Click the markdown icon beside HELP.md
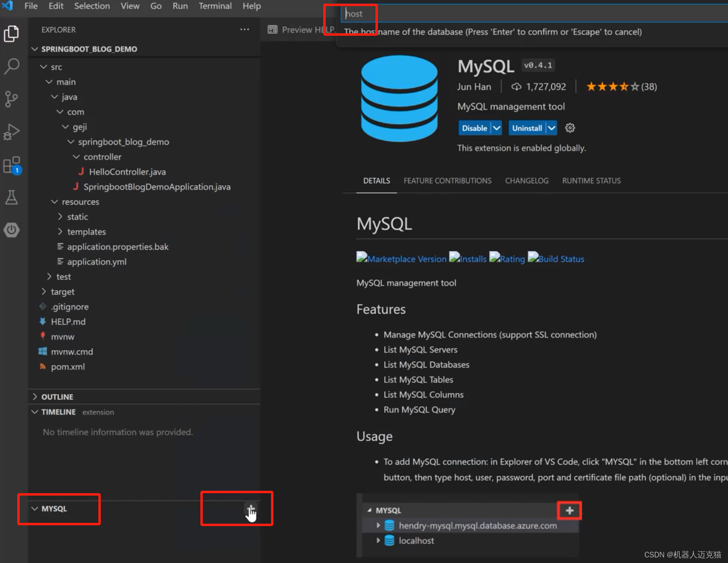 point(43,321)
